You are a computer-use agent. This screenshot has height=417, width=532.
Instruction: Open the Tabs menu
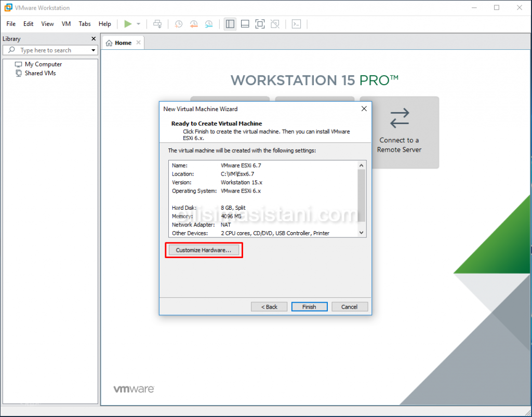[85, 24]
